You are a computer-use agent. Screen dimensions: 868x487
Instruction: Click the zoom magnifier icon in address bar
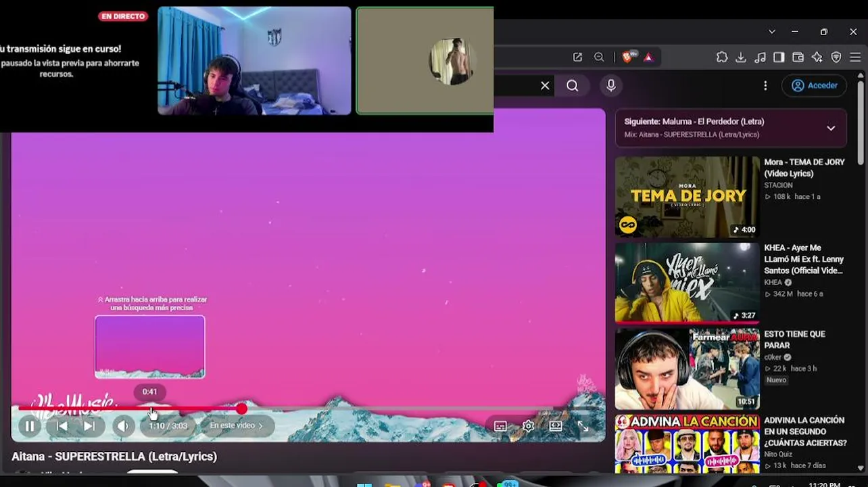pyautogui.click(x=599, y=57)
